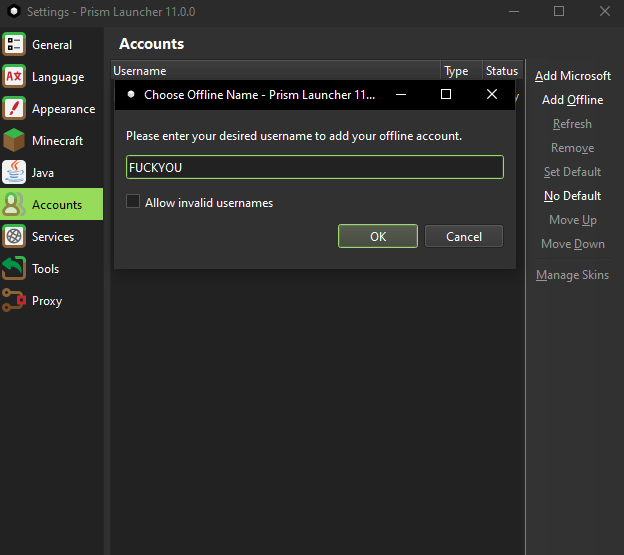Click Add Microsoft account button
The height and width of the screenshot is (555, 624).
[572, 76]
